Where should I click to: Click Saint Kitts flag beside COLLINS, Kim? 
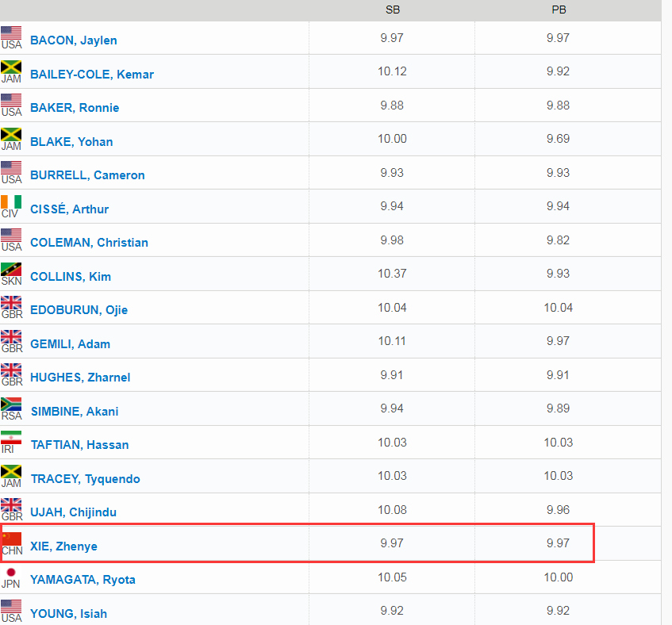11,269
